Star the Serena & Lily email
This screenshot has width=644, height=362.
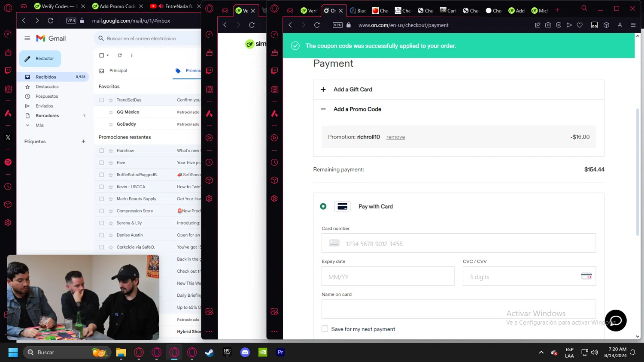click(x=111, y=223)
